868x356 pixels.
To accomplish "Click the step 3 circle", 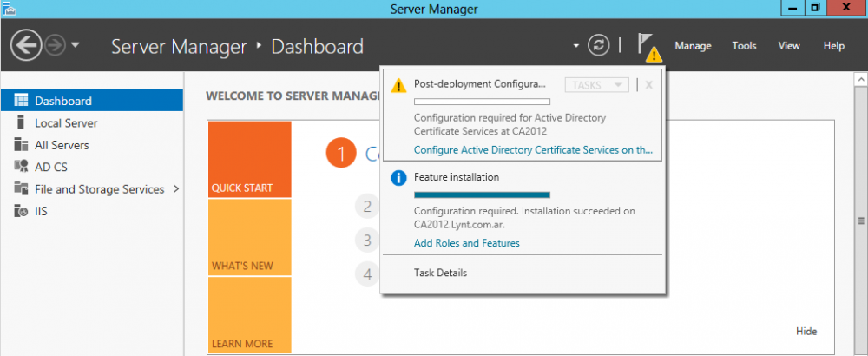I will [366, 241].
